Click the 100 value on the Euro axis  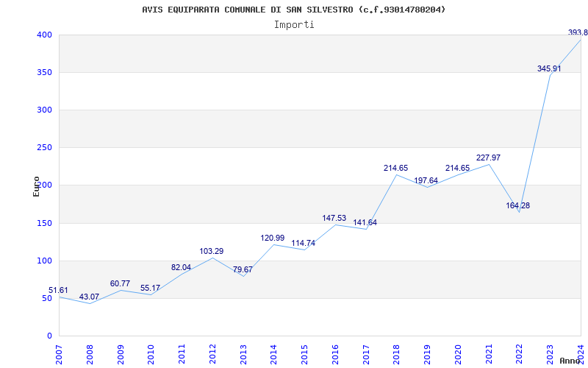click(44, 261)
